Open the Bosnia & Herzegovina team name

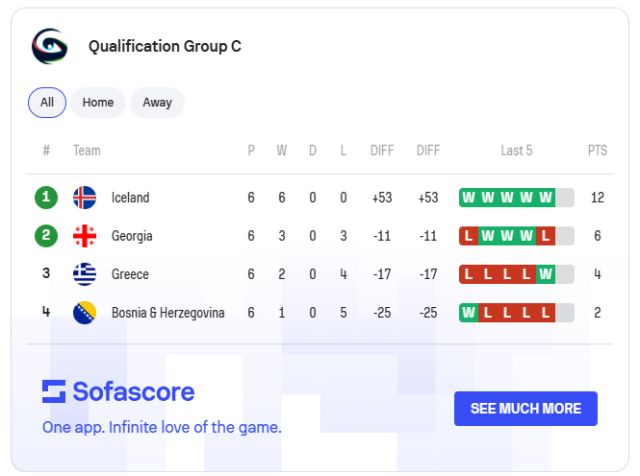(168, 313)
